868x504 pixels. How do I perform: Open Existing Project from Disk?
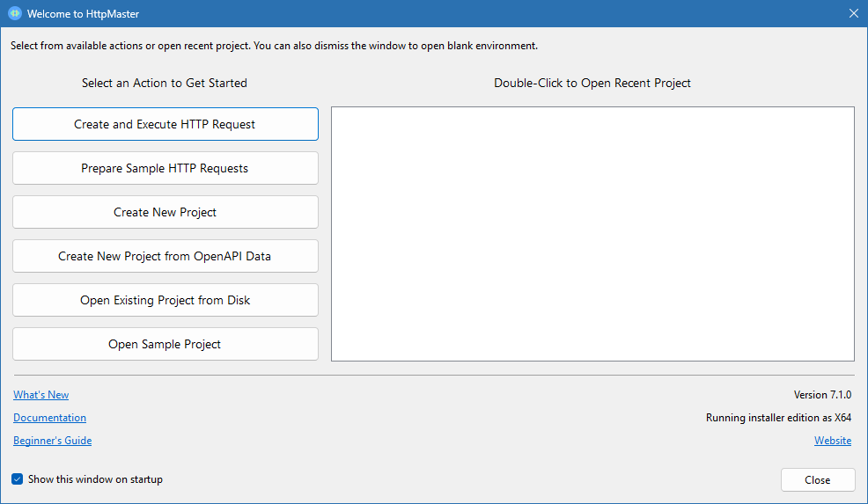165,300
